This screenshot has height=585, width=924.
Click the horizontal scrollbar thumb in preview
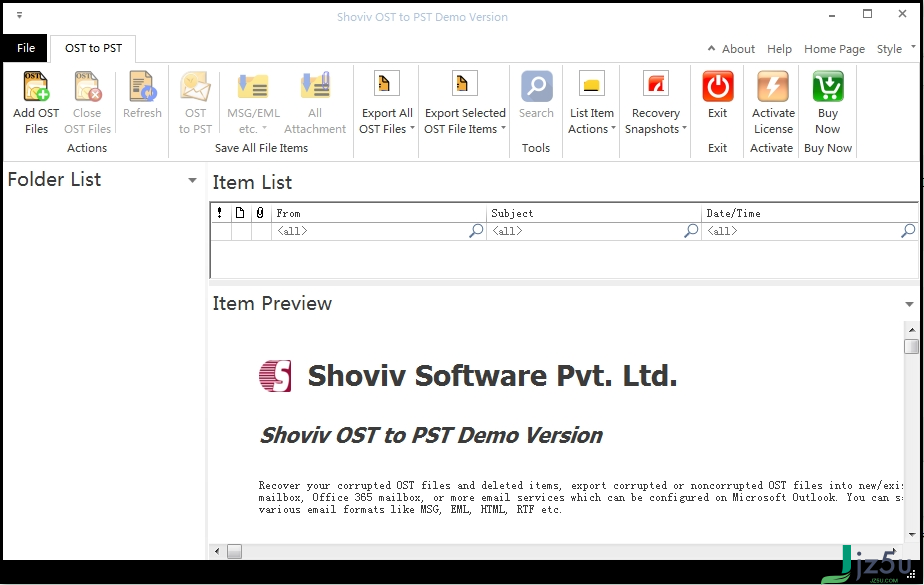point(235,551)
